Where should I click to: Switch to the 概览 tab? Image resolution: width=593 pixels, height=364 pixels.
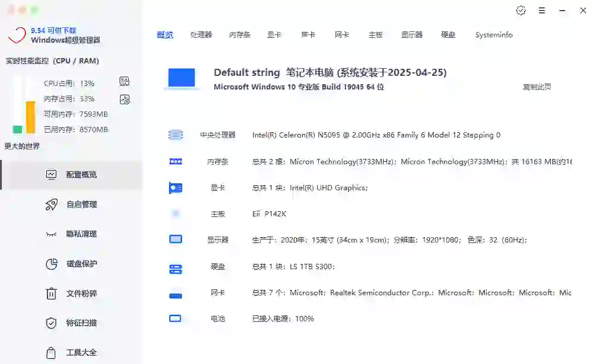click(165, 35)
